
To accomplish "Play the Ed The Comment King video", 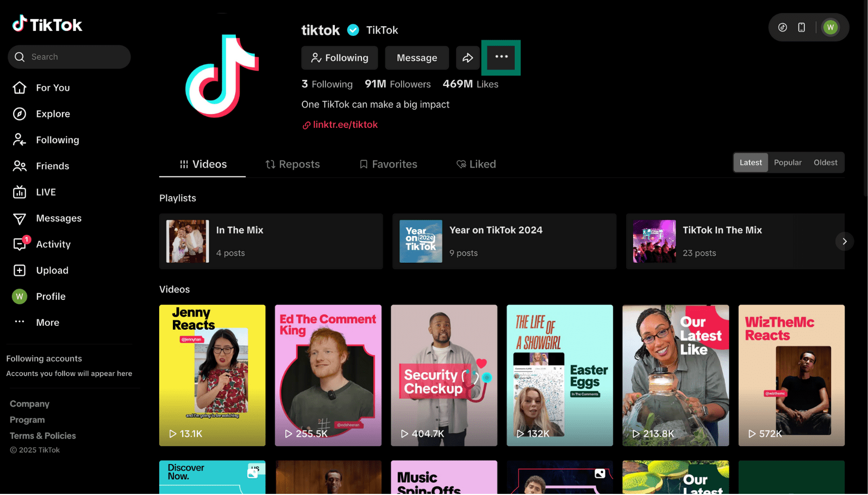I will 328,375.
